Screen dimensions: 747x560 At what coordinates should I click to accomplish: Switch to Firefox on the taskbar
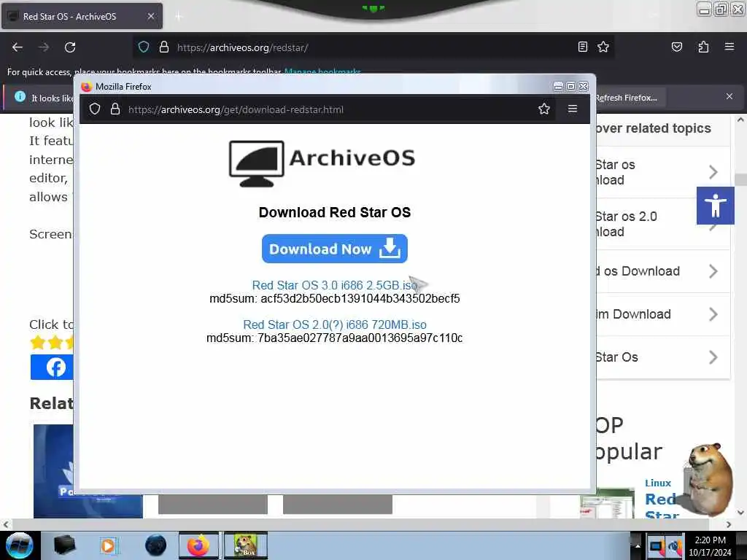(x=198, y=545)
